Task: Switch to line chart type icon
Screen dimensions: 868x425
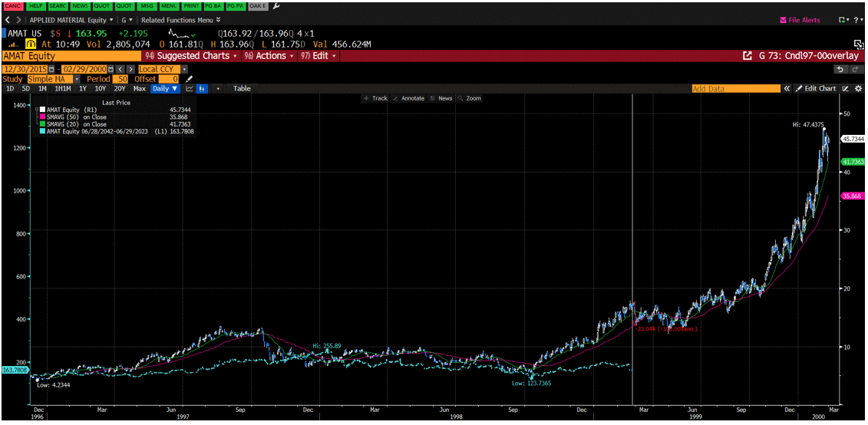Action: tap(190, 88)
